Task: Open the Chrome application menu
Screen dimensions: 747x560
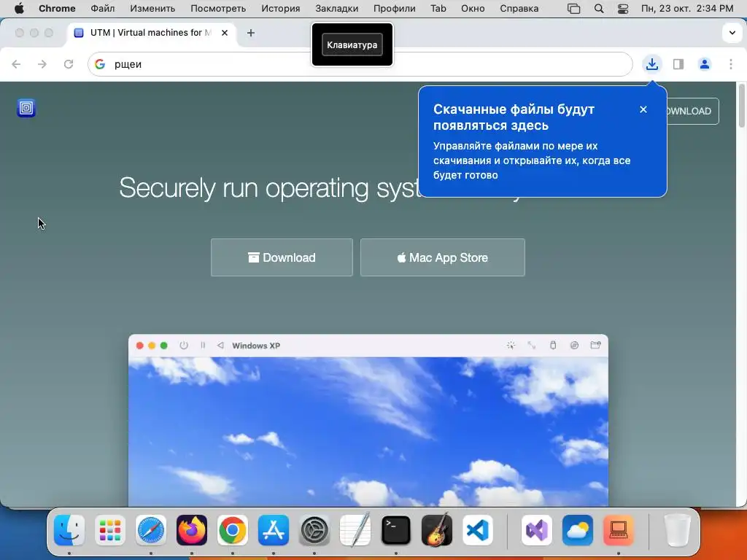Action: pos(57,9)
